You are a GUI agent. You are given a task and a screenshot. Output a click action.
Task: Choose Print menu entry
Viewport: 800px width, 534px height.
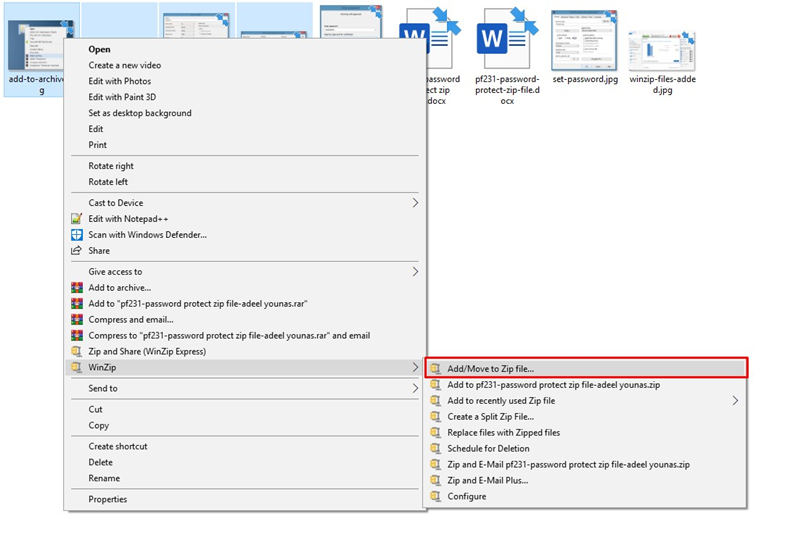pyautogui.click(x=97, y=145)
